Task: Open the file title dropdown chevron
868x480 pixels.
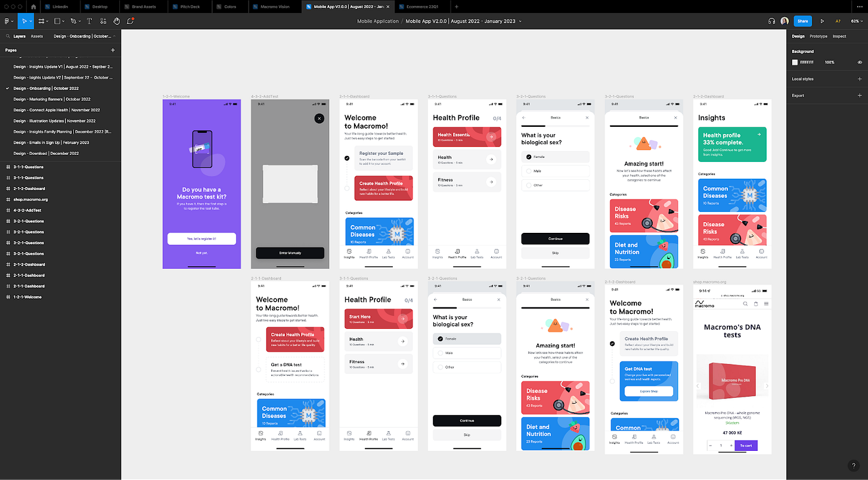Action: click(x=520, y=21)
